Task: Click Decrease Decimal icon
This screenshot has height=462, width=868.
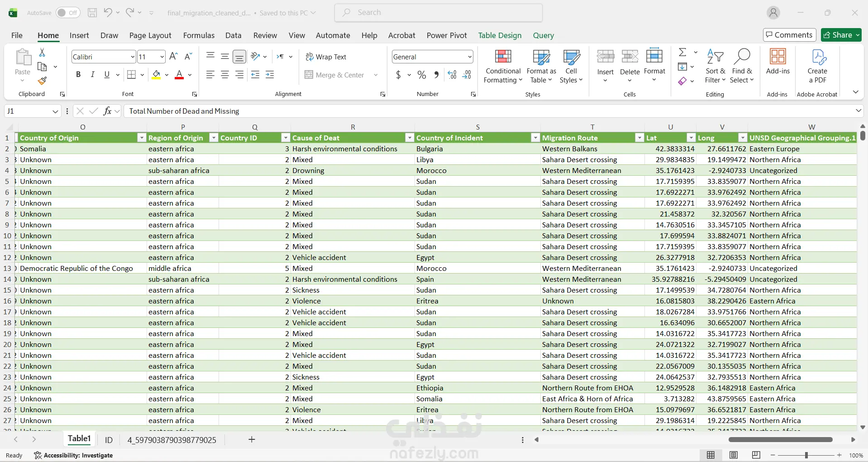Action: (467, 75)
